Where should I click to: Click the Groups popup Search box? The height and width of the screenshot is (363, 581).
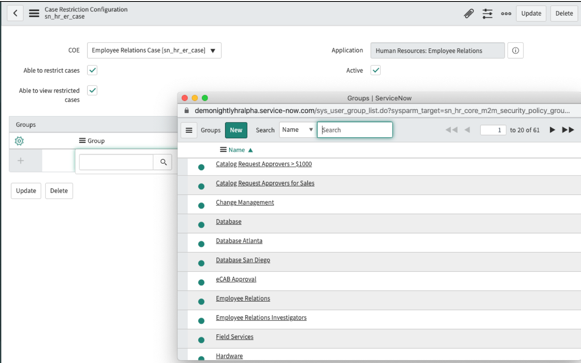355,130
